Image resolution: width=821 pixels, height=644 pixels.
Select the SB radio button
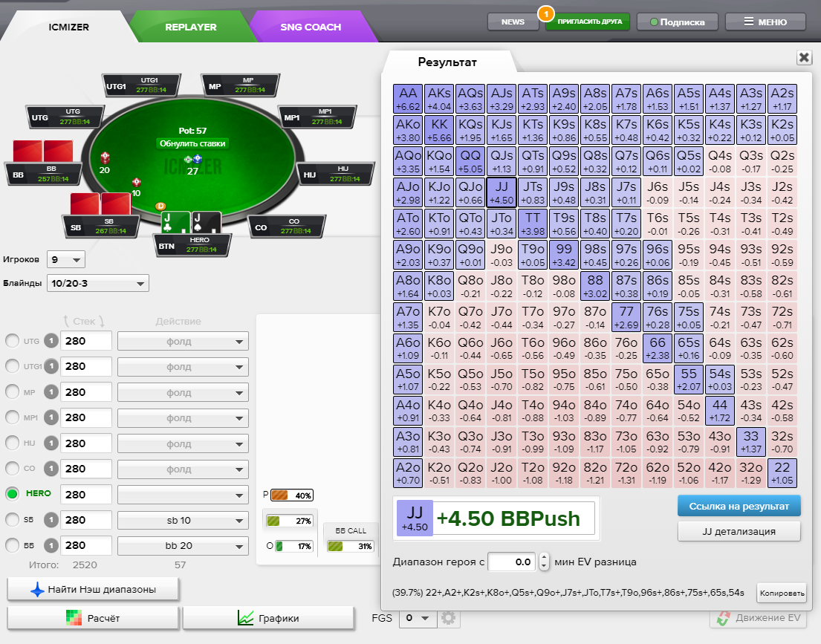point(12,520)
